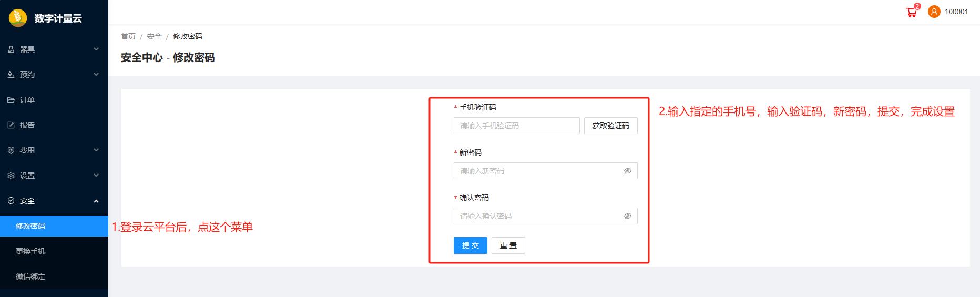Click the 数字计量云 logo icon
The height and width of the screenshot is (297, 980).
point(18,18)
